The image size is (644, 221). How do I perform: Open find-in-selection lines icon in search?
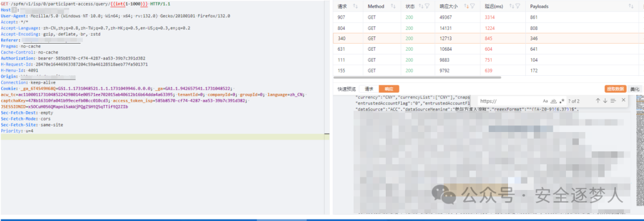pos(613,101)
